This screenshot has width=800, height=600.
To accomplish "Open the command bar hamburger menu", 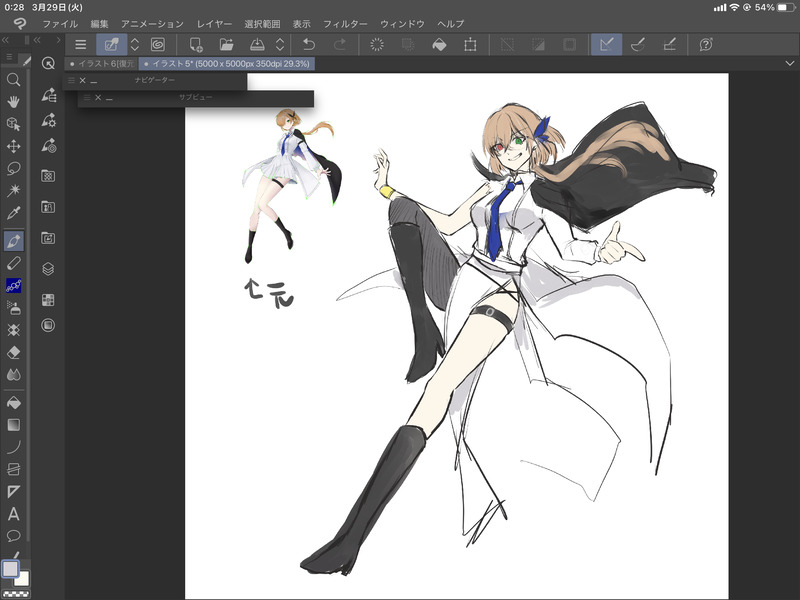I will (x=81, y=45).
